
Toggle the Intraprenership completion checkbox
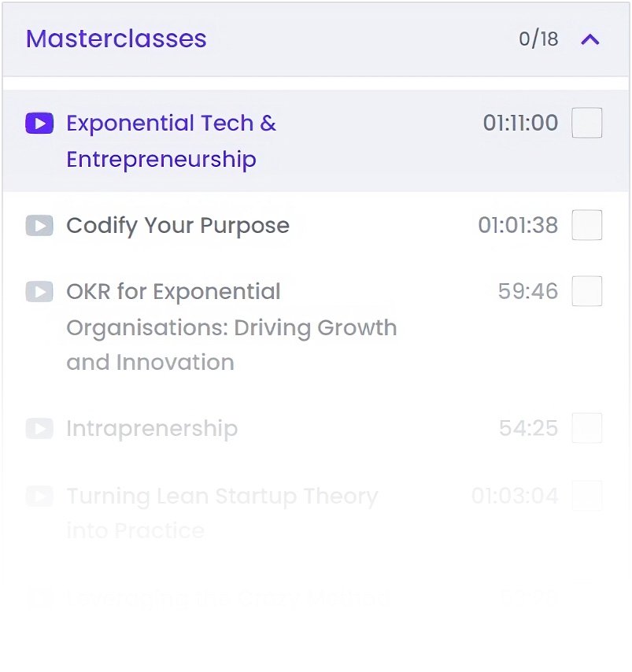[587, 429]
